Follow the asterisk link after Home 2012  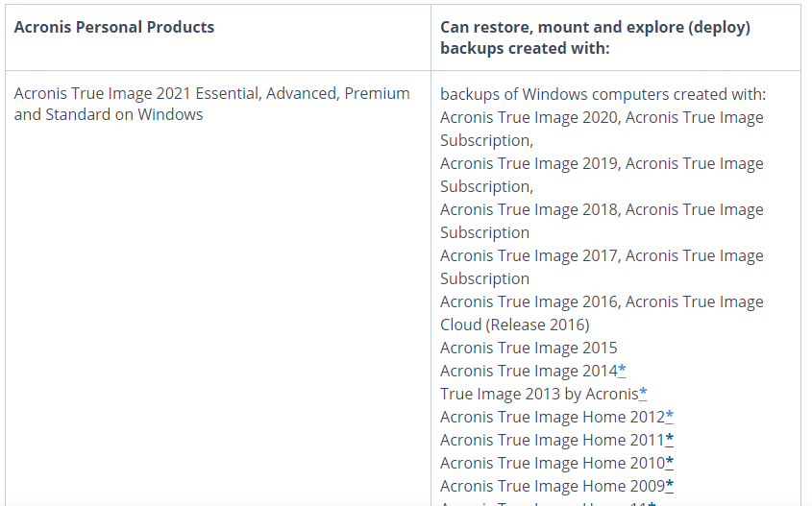coord(670,417)
